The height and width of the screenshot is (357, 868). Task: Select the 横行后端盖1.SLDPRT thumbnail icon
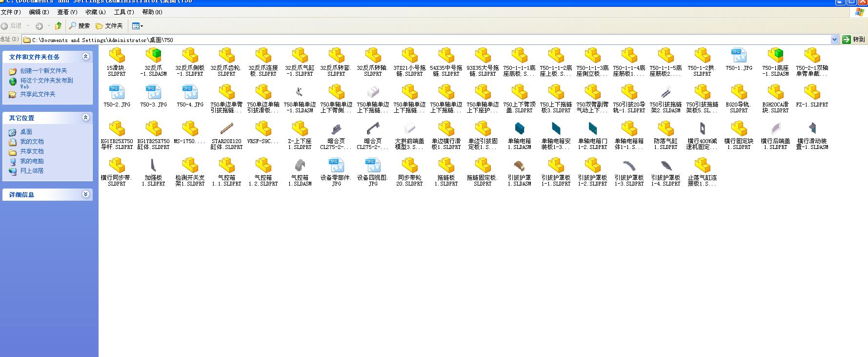point(775,128)
